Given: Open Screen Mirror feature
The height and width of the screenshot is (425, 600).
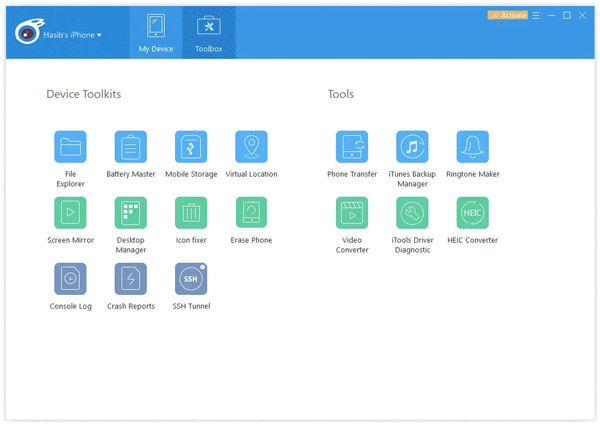Looking at the screenshot, I should click(x=70, y=213).
